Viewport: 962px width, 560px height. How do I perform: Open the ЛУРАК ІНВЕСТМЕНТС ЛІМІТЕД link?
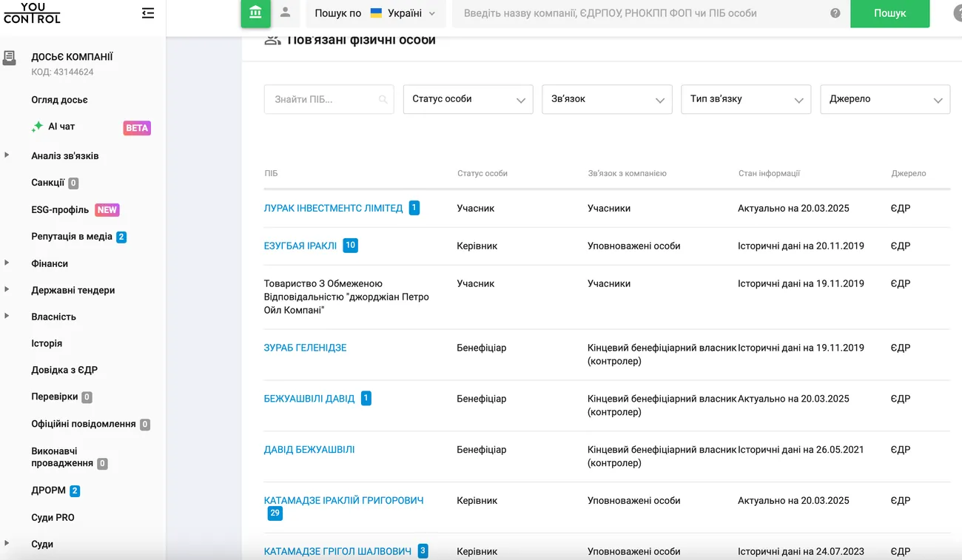333,209
